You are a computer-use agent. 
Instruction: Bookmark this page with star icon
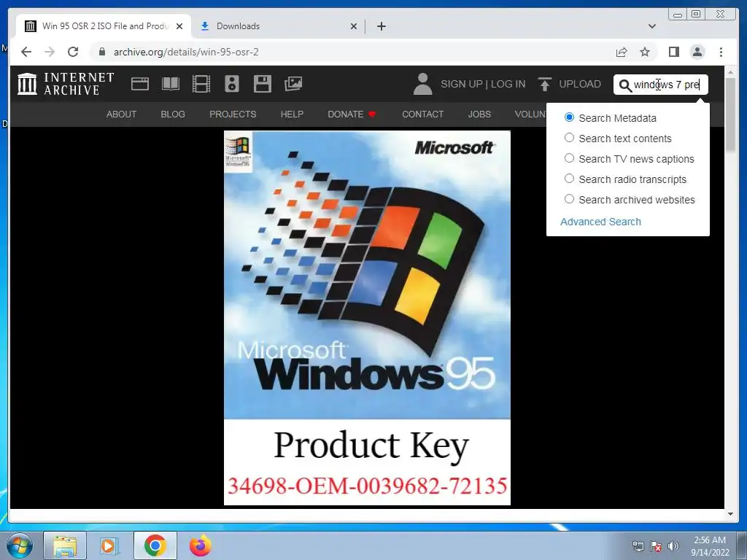645,52
